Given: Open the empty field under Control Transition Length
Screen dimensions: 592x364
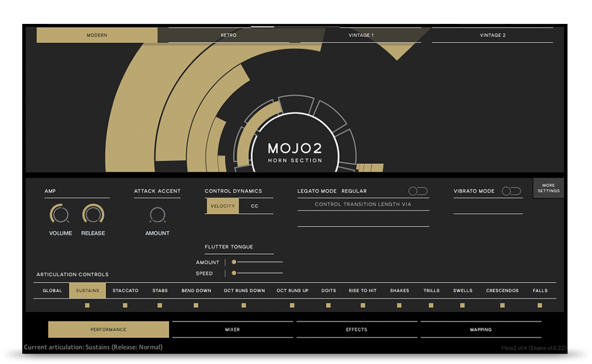Looking at the screenshot, I should 363,219.
